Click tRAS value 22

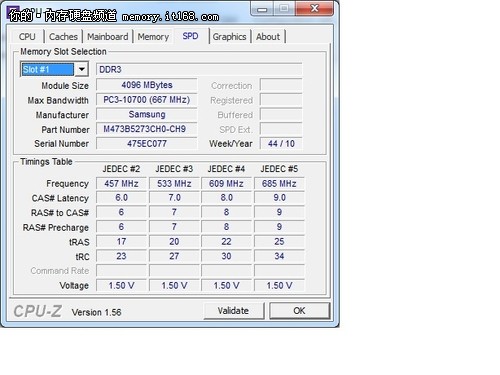226,242
